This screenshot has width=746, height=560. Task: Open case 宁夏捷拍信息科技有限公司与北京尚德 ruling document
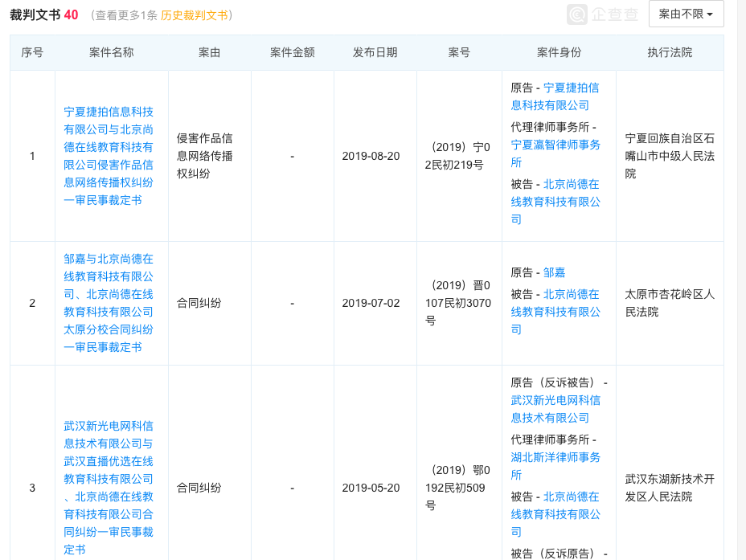click(x=109, y=156)
